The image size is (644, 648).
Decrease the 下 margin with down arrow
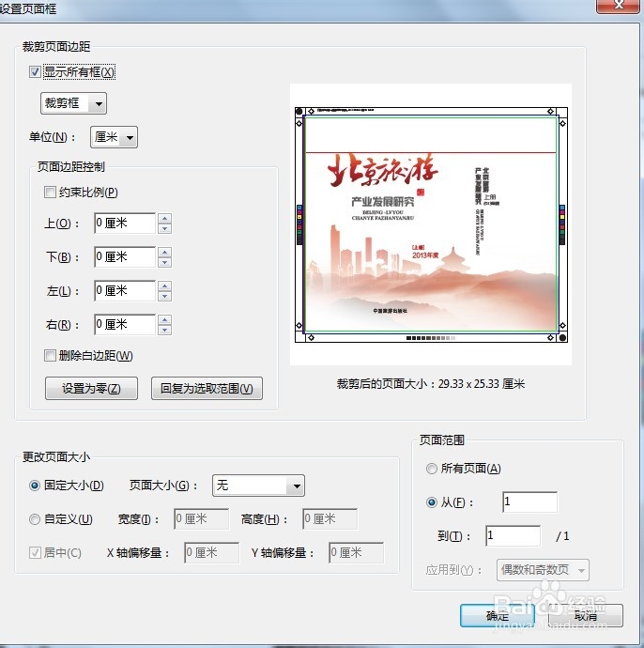point(165,262)
